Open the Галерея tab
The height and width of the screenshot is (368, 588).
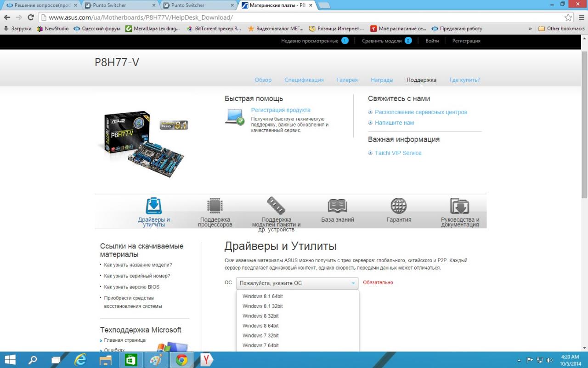point(347,80)
